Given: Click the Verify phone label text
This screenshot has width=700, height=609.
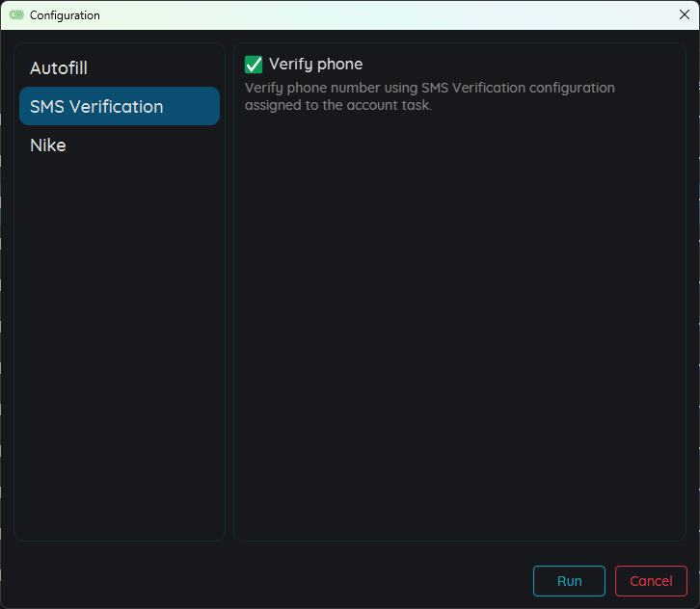Looking at the screenshot, I should tap(315, 65).
